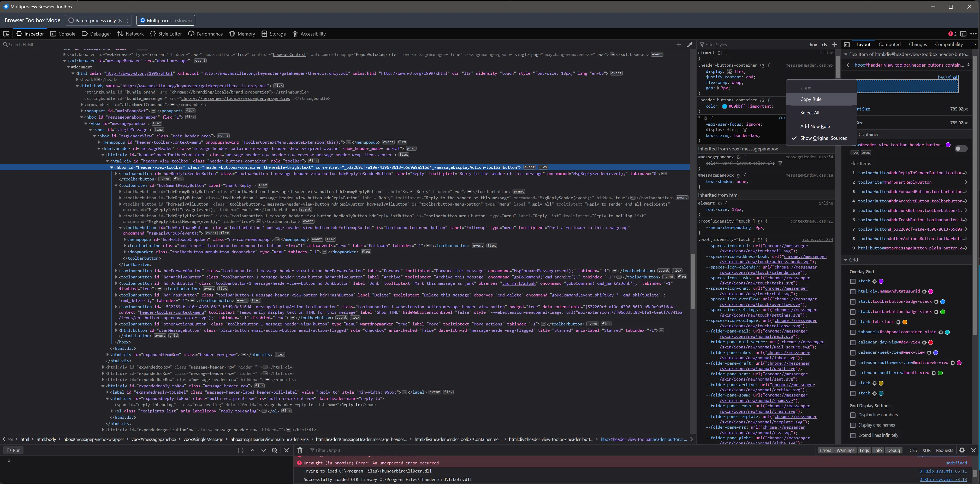Viewport: 980px width, 484px height.
Task: Toggle the :hov pseudo-class panel
Action: (x=813, y=45)
